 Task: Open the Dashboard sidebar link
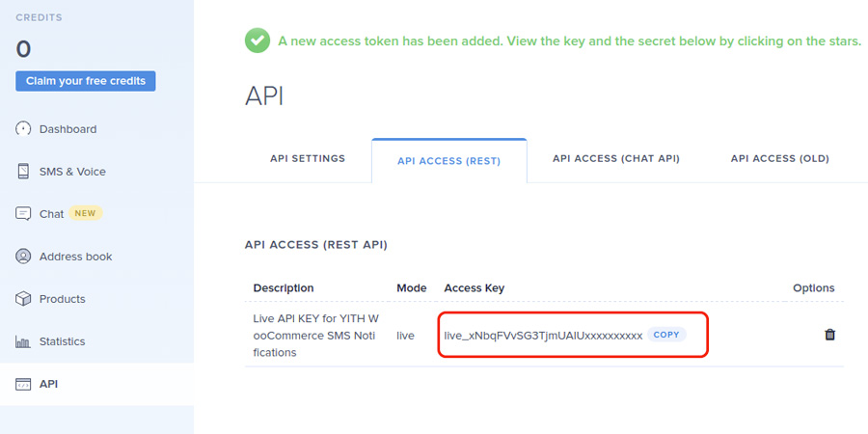[68, 129]
